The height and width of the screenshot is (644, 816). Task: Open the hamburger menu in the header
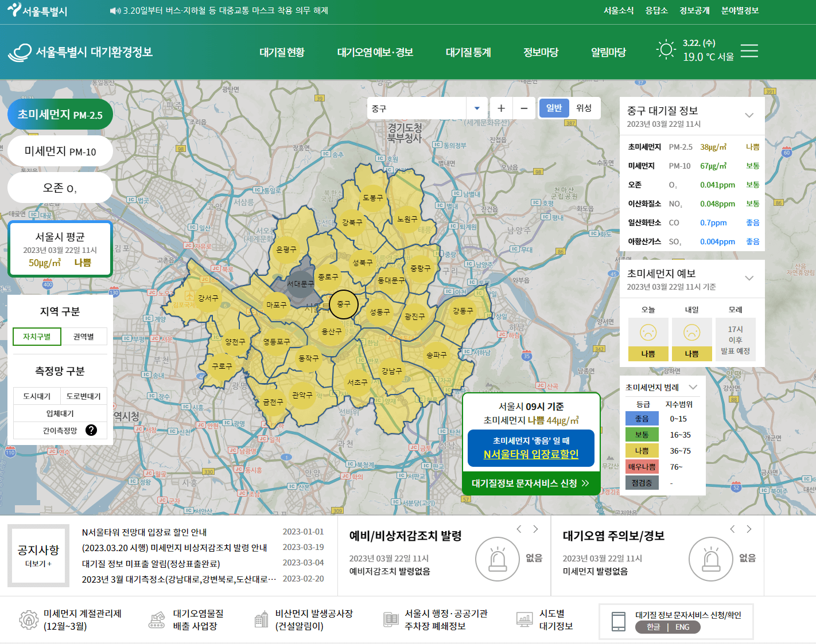tap(749, 51)
